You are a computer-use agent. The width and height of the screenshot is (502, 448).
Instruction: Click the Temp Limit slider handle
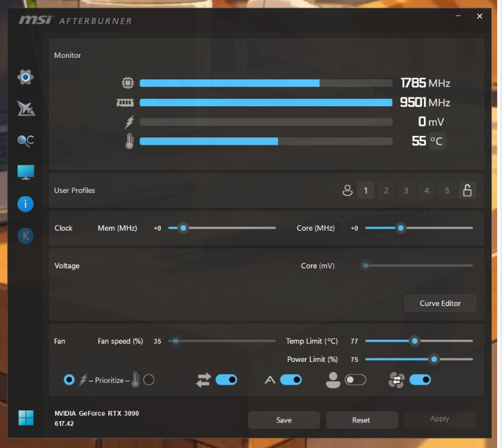coord(415,341)
